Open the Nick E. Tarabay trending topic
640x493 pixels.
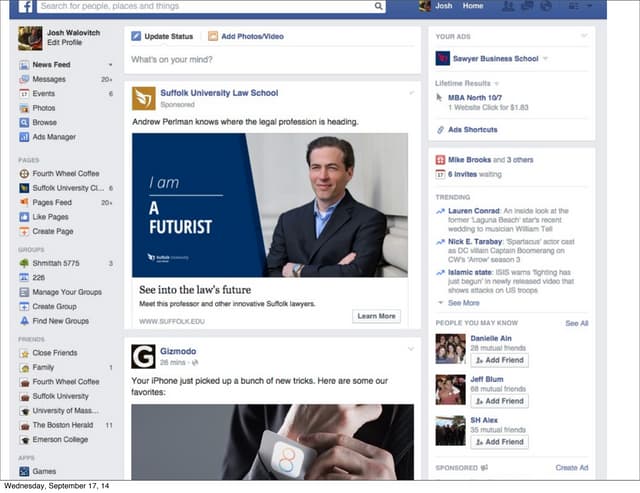coord(475,242)
